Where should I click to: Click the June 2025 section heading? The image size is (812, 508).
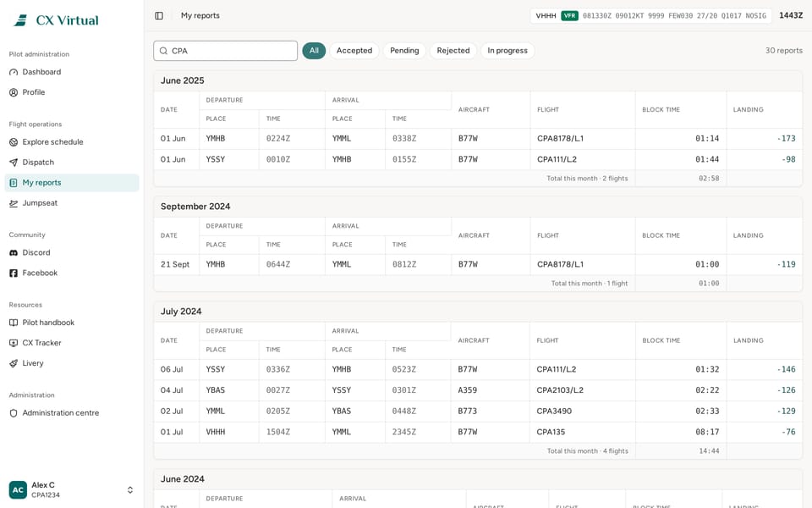point(183,80)
